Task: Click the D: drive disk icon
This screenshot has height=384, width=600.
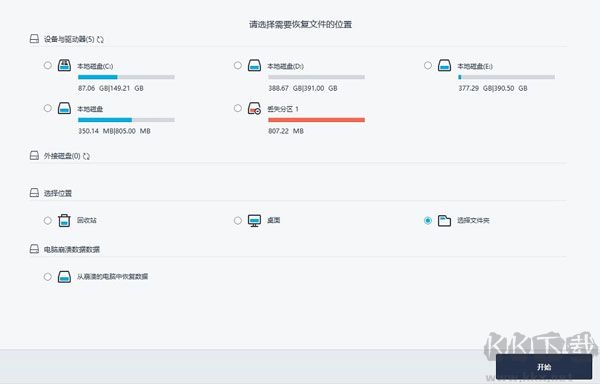Action: [x=254, y=65]
